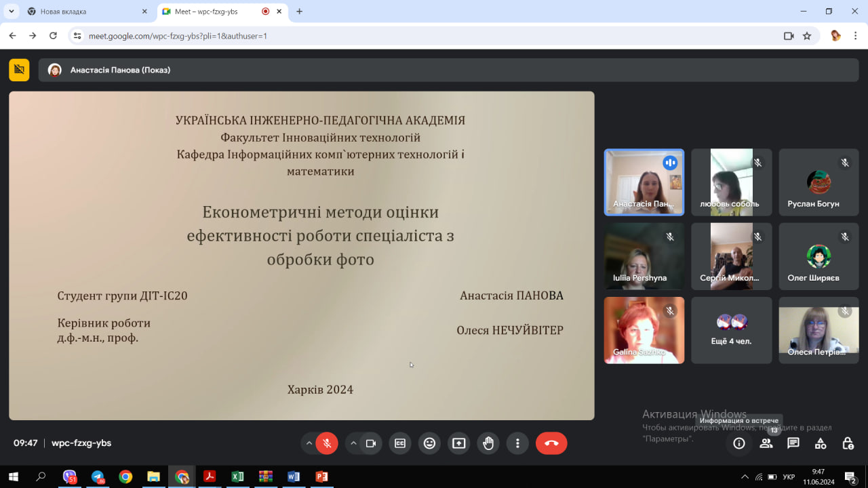Open PowerPoint from the Windows taskbar
This screenshot has width=868, height=488.
point(321,477)
